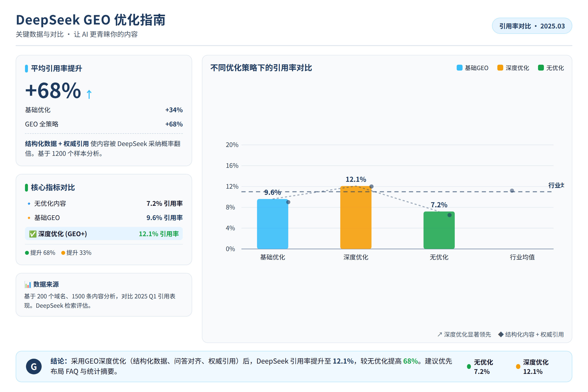The height and width of the screenshot is (392, 588).
Task: Click the 引用率对比 · 2025.03 badge
Action: [x=532, y=26]
